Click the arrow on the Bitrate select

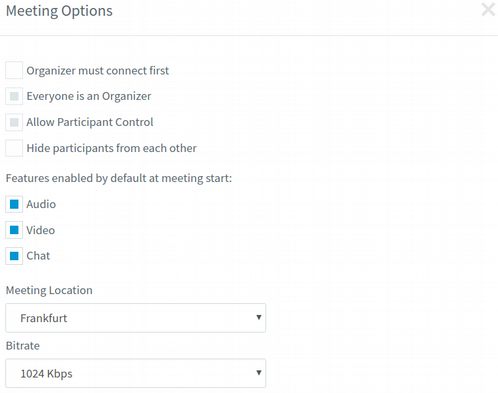[259, 373]
